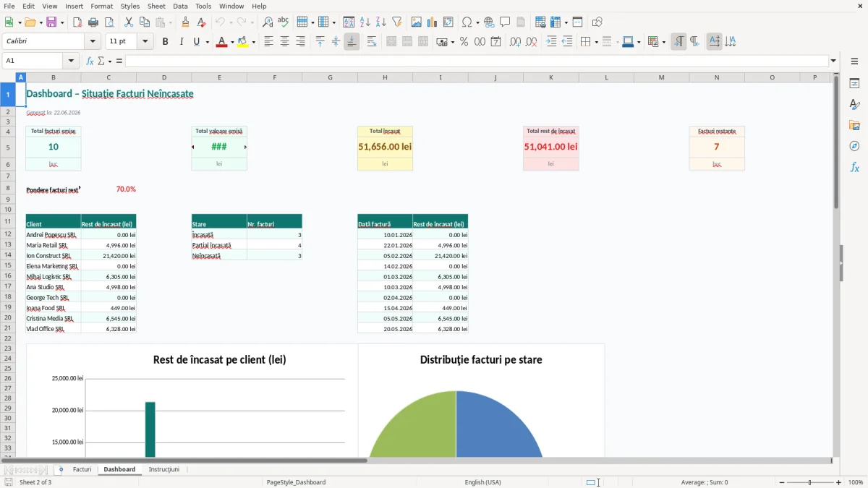Export directly as PDF
Viewport: 868px width, 488px height.
[x=77, y=22]
